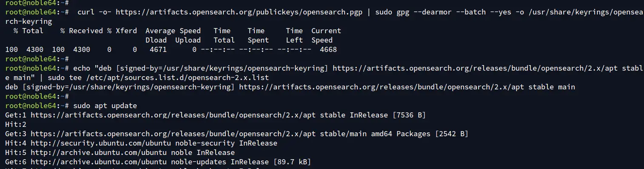Viewport: 644px width, 169px height.
Task: Click the archive.ubuntu.com noble InRelease URL
Action: 133,152
